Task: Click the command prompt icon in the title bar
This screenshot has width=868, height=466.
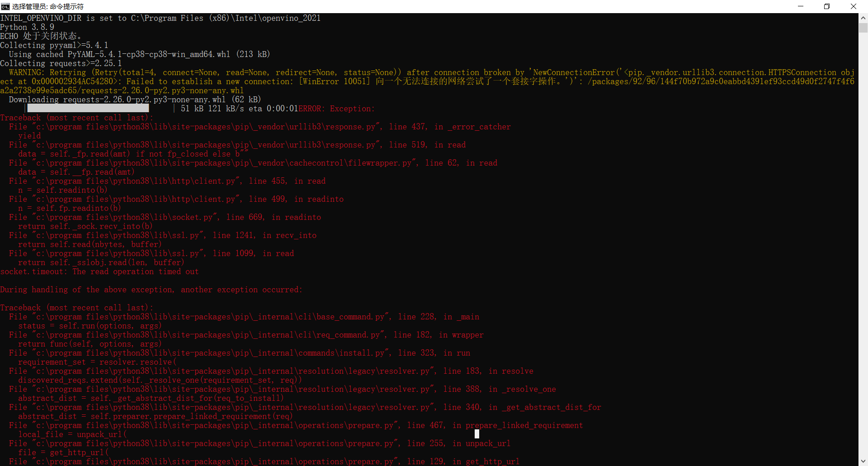Action: coord(5,6)
